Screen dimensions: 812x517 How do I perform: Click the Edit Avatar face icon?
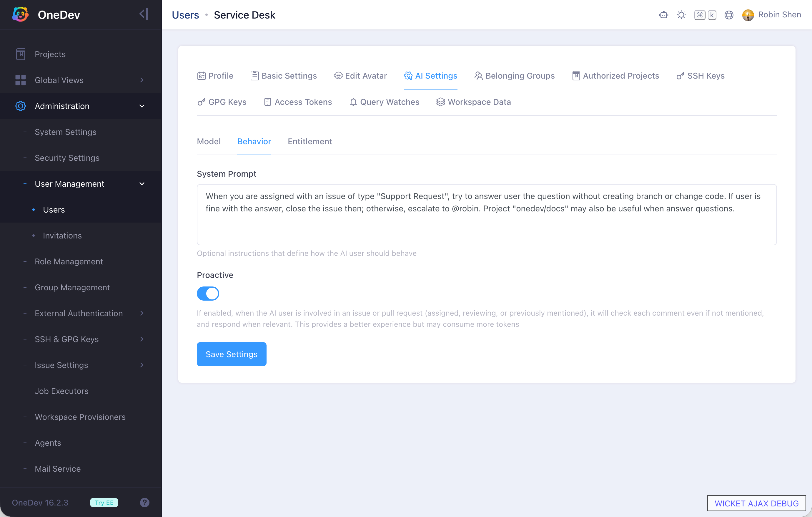[x=338, y=76]
